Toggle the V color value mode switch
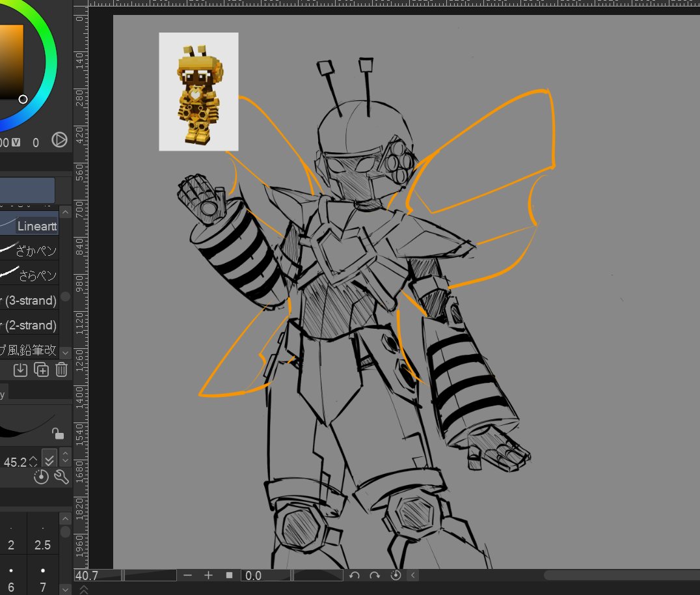 (16, 142)
